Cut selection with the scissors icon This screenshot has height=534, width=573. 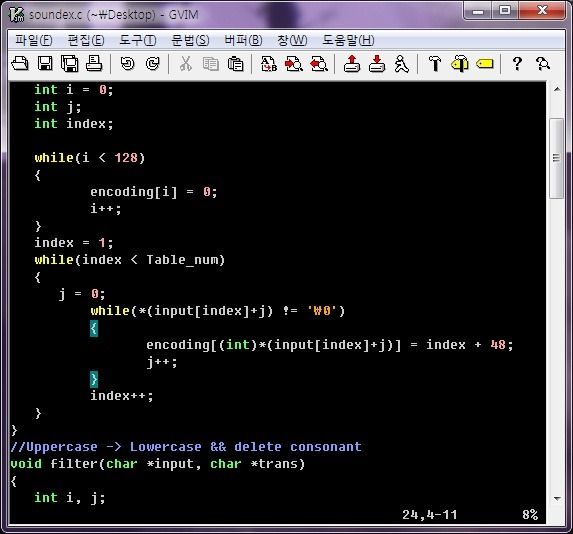(186, 64)
